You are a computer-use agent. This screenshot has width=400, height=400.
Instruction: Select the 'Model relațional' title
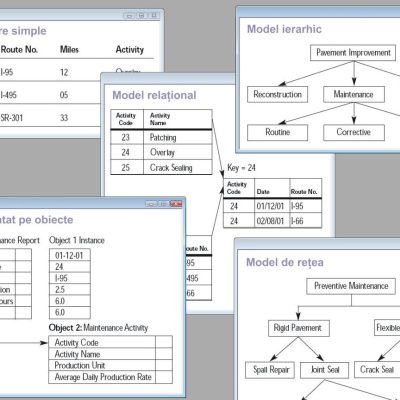pyautogui.click(x=154, y=95)
